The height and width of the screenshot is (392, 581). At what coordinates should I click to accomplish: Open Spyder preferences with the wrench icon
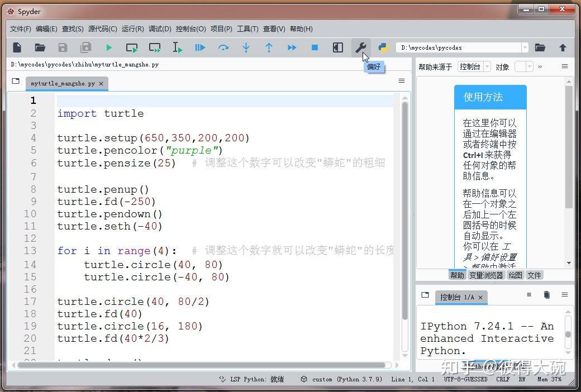(x=360, y=47)
